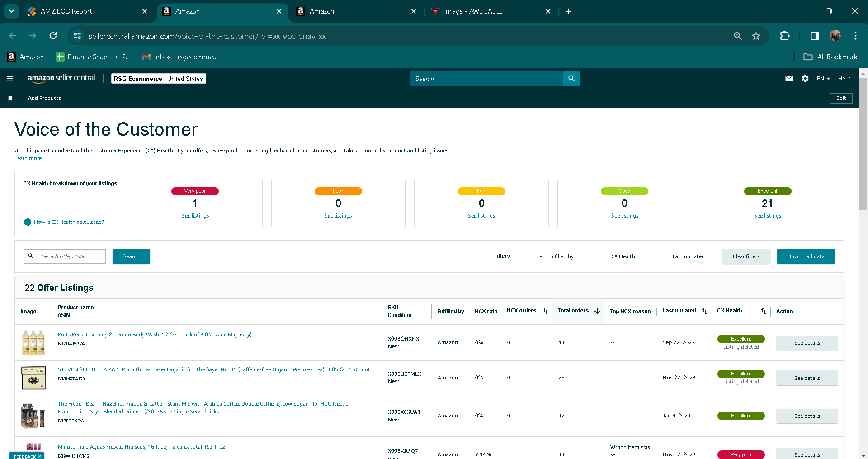868x459 pixels.
Task: Toggle the browser side panel icon
Action: [x=815, y=36]
